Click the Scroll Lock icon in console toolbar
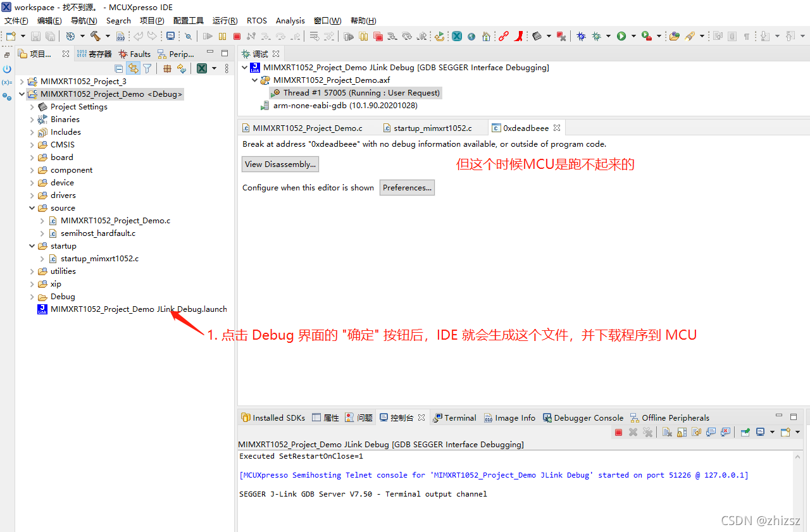The height and width of the screenshot is (532, 810). [682, 432]
